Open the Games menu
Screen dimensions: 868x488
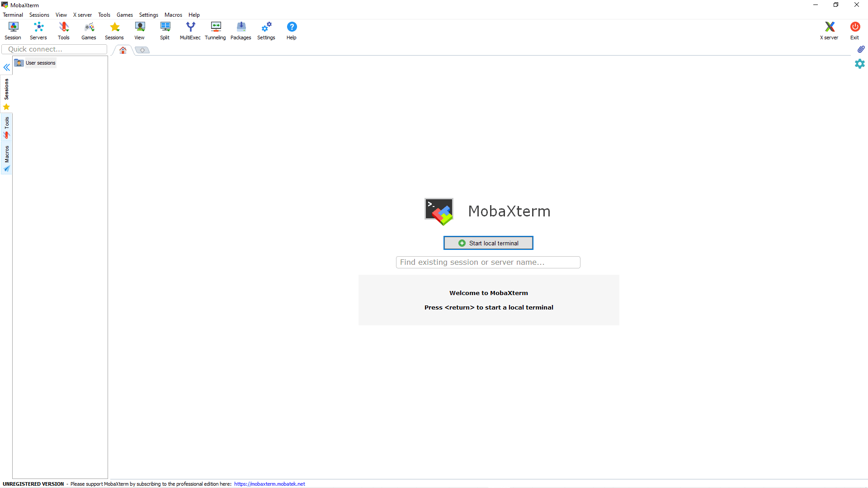(x=125, y=15)
